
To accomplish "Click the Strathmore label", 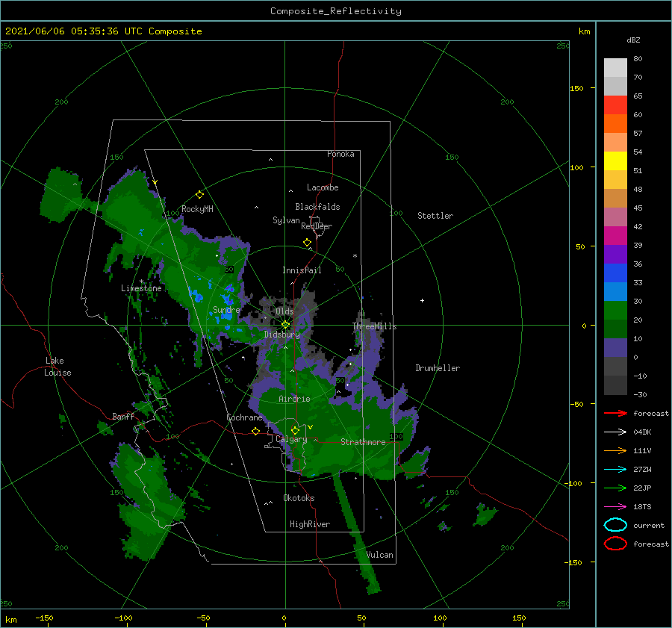I will [363, 442].
